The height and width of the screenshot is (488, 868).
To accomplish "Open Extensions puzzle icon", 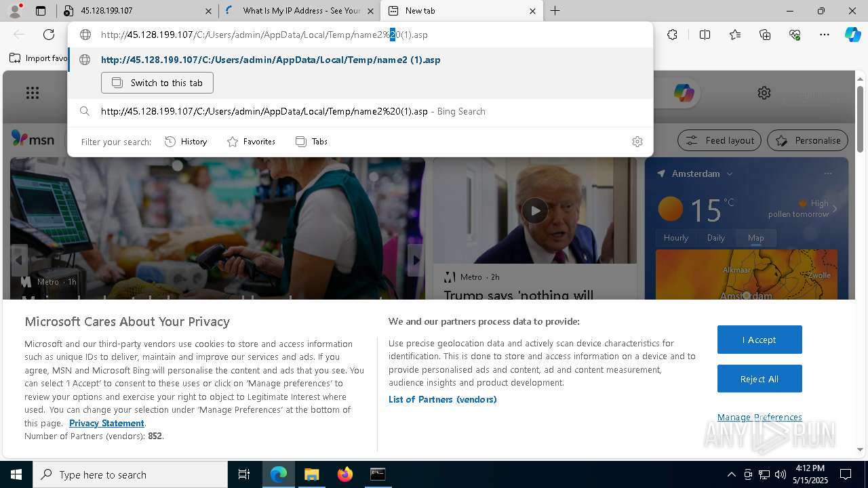I will [x=672, y=35].
